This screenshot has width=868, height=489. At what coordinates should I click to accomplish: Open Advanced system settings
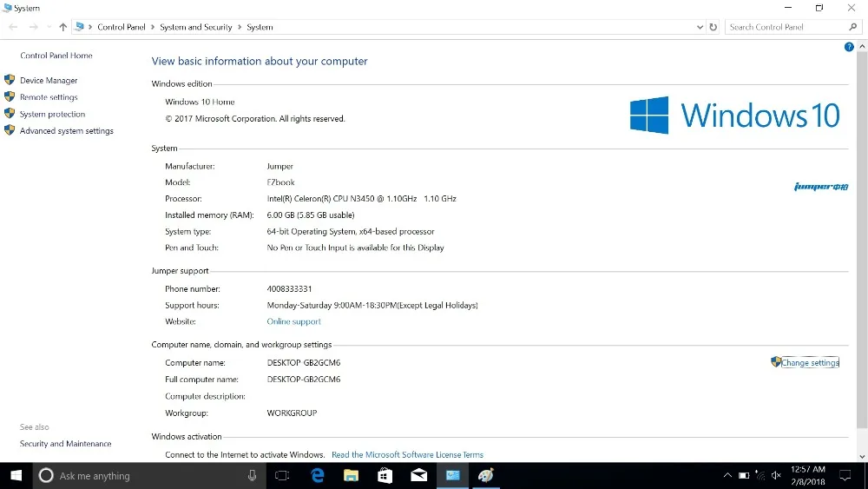[67, 130]
